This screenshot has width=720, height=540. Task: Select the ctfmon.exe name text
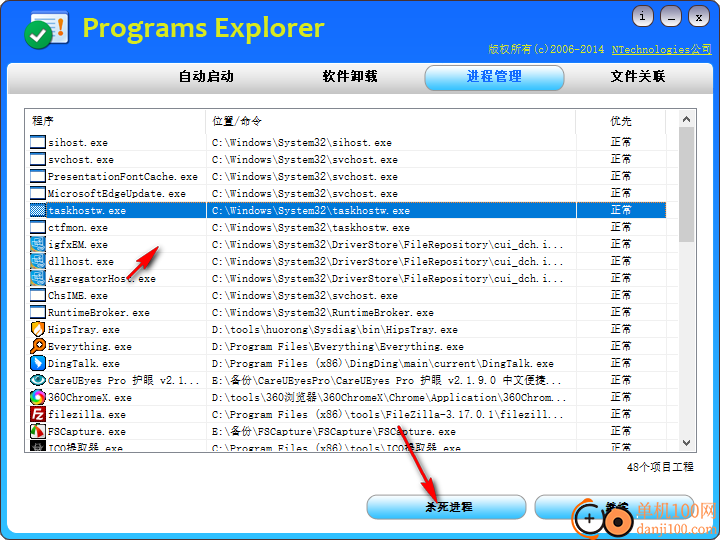78,227
